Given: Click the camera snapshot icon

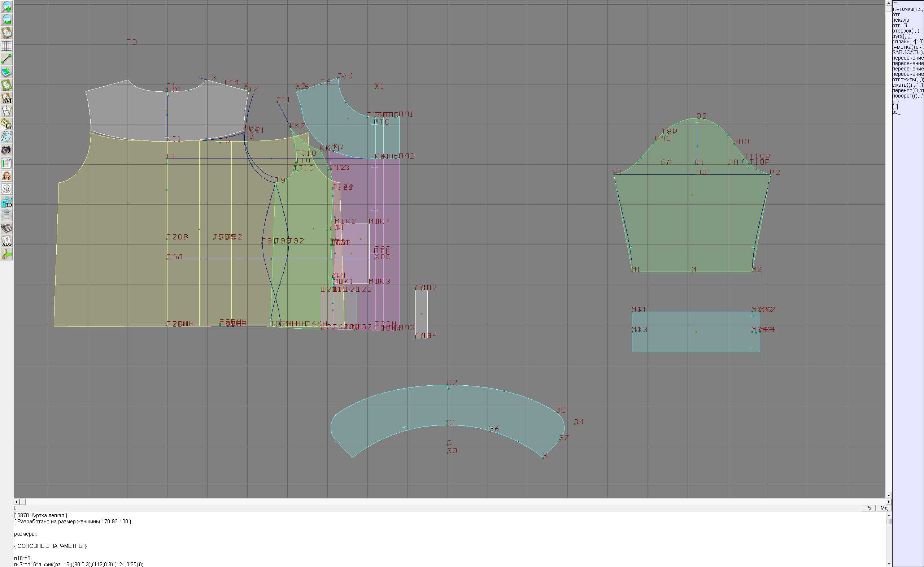Looking at the screenshot, I should [6, 150].
